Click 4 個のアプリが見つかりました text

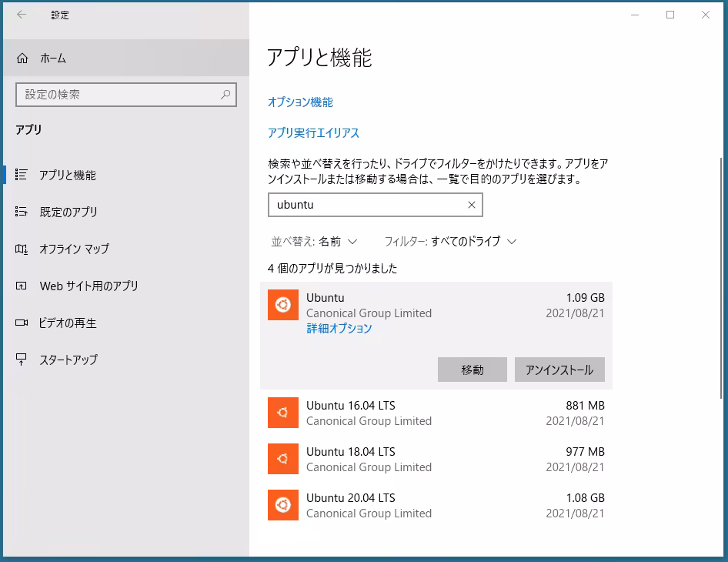(332, 269)
